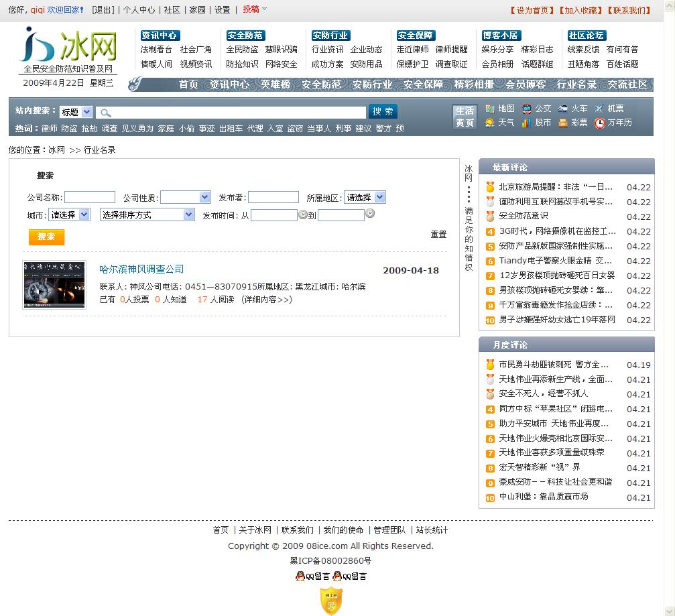The width and height of the screenshot is (675, 616).
Task: Open 安全防范 in main navigation bar
Action: [321, 84]
